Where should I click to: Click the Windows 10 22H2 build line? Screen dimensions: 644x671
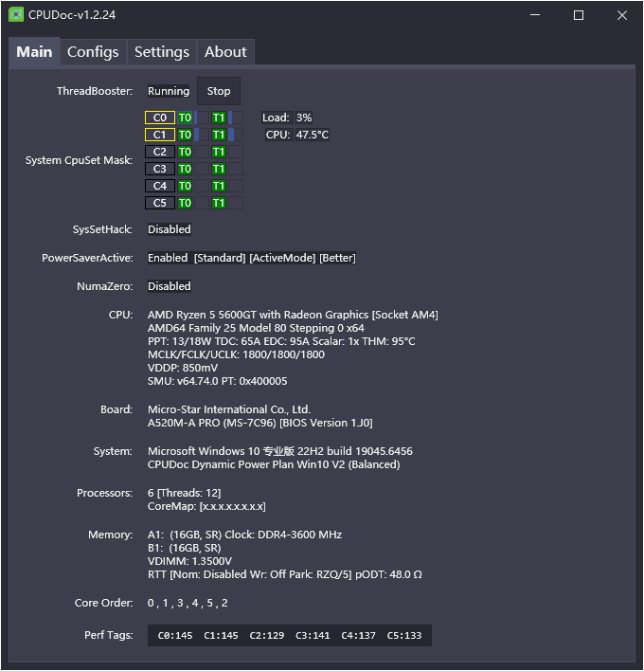[280, 451]
